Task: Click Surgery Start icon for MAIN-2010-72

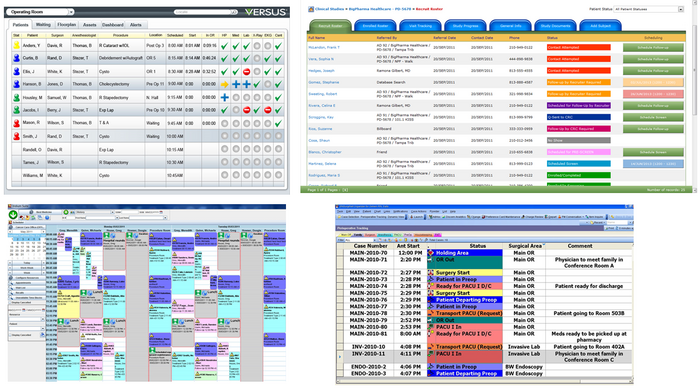Action: (431, 273)
